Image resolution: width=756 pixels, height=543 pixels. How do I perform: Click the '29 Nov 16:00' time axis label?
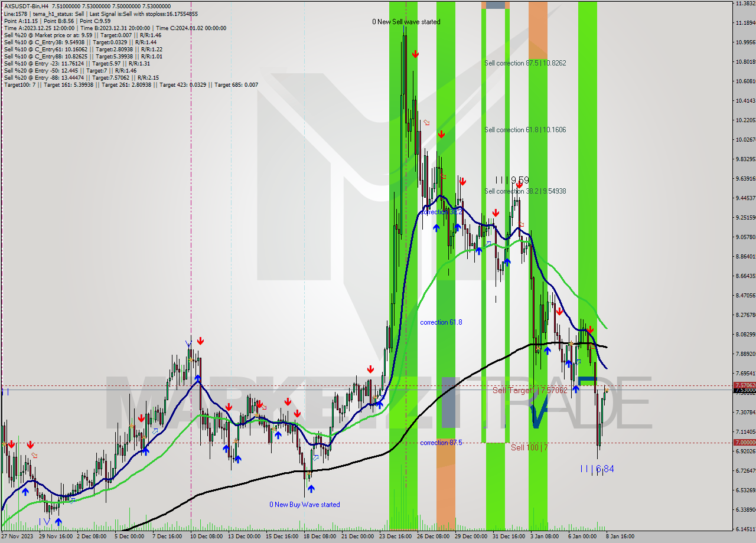[x=57, y=537]
